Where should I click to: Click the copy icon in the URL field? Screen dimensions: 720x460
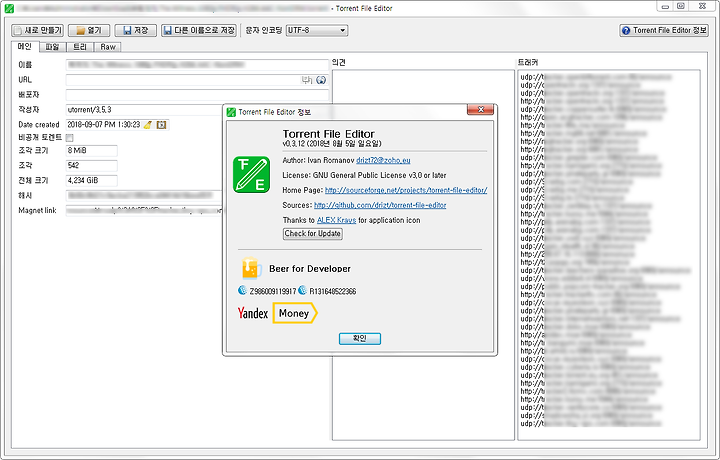coord(307,80)
